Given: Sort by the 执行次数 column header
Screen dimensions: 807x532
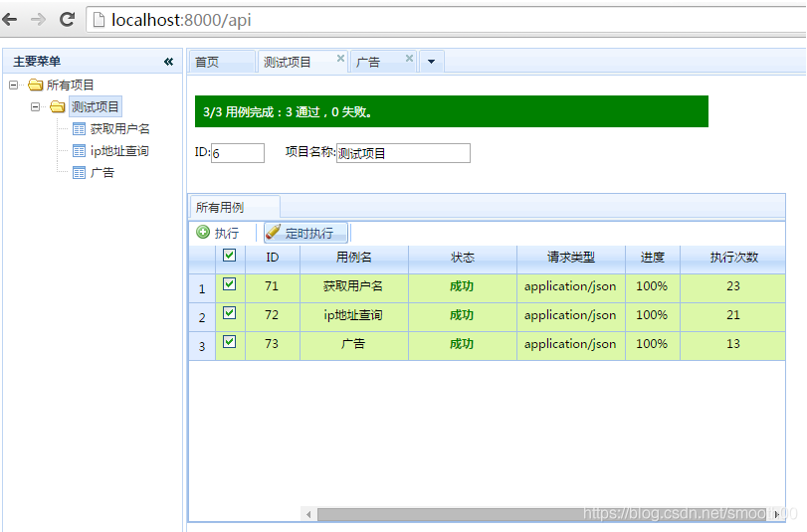Looking at the screenshot, I should [733, 258].
